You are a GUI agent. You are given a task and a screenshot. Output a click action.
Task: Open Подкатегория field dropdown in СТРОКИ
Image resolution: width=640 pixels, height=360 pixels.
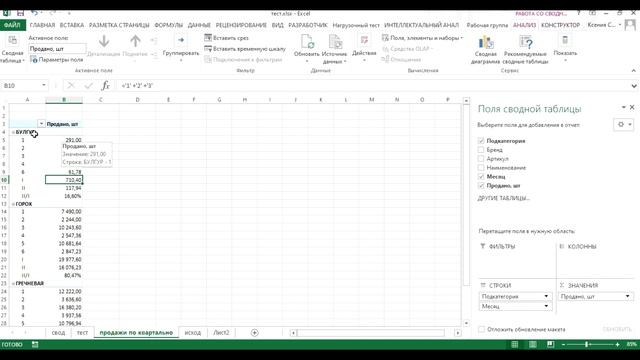click(x=546, y=296)
